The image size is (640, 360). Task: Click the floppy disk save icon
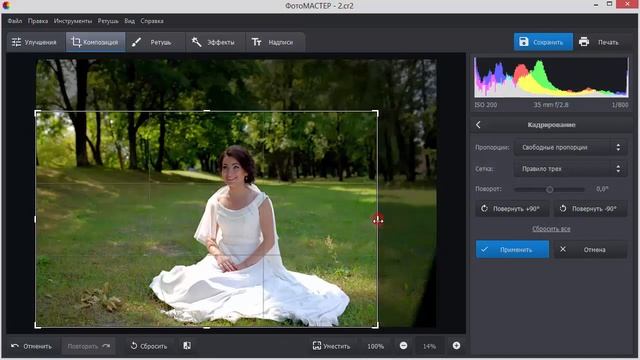[524, 42]
